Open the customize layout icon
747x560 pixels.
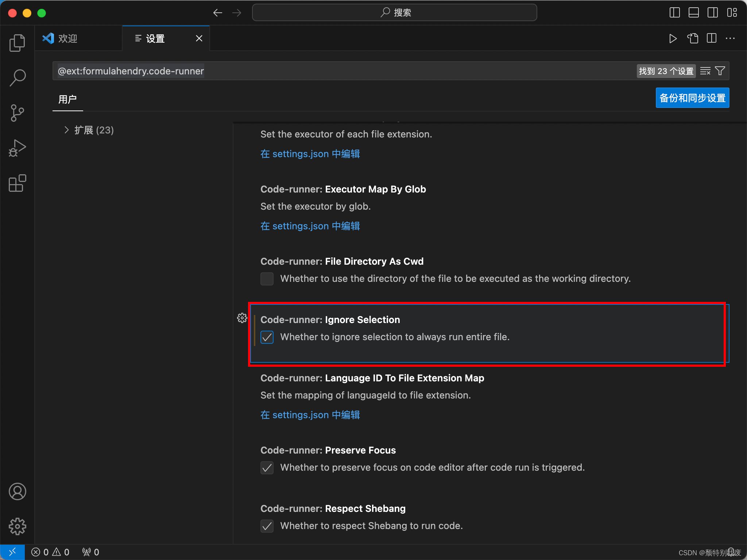tap(732, 13)
